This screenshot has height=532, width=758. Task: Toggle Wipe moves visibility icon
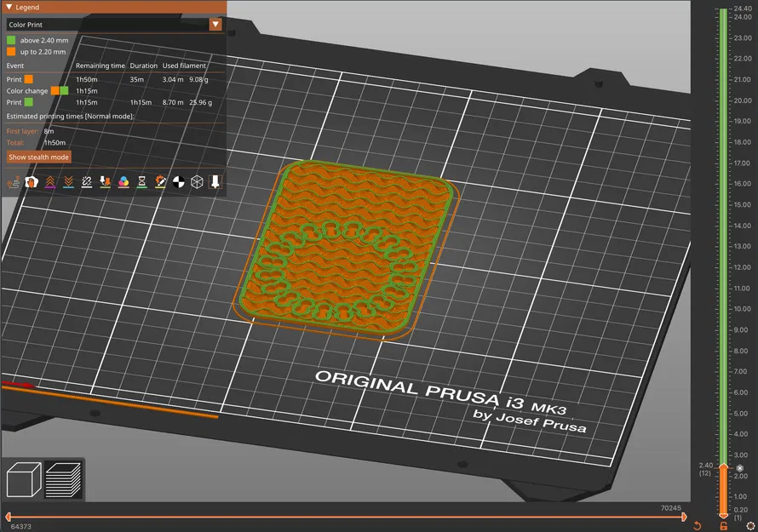[x=32, y=182]
